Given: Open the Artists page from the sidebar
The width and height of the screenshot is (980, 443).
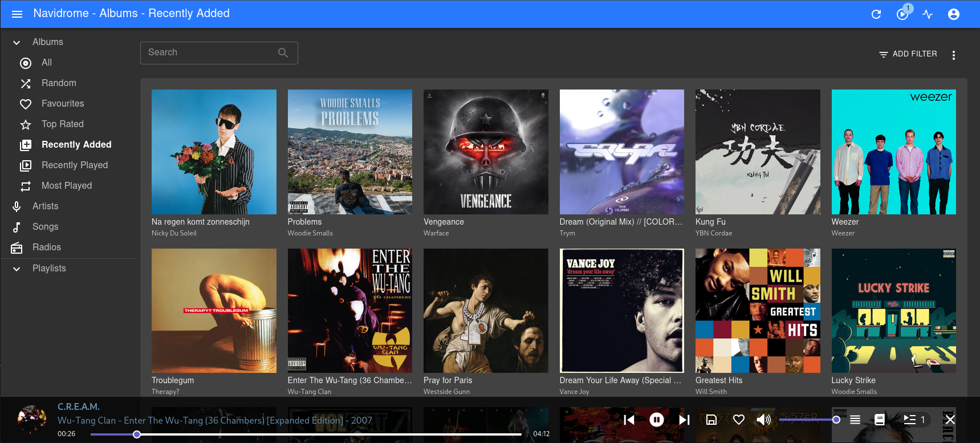Looking at the screenshot, I should pos(45,206).
